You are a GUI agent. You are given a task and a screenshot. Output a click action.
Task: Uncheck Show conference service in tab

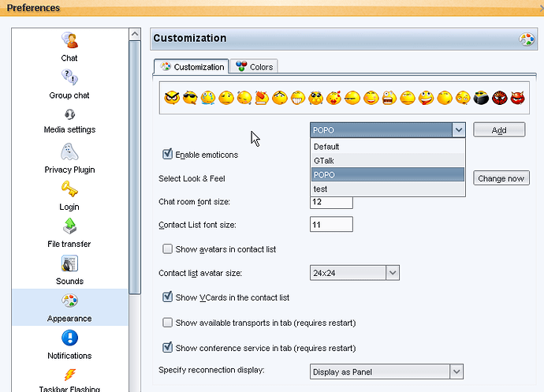[x=167, y=347]
